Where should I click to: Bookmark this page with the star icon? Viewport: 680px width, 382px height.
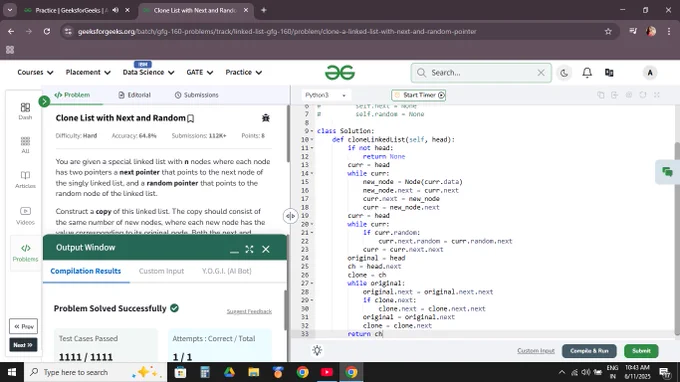pyautogui.click(x=608, y=31)
